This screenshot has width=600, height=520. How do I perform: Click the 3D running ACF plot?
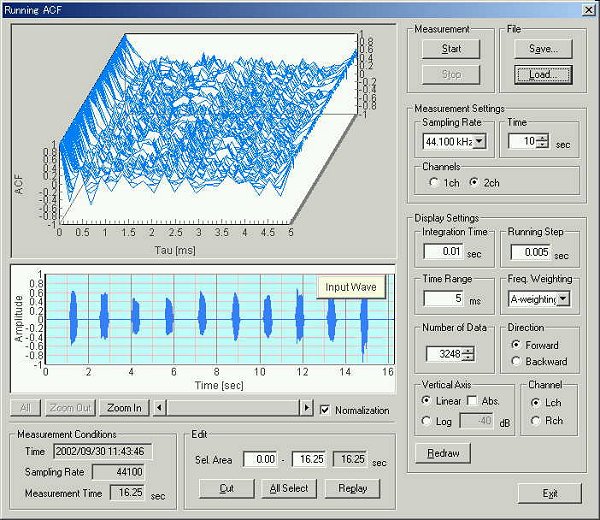point(204,142)
